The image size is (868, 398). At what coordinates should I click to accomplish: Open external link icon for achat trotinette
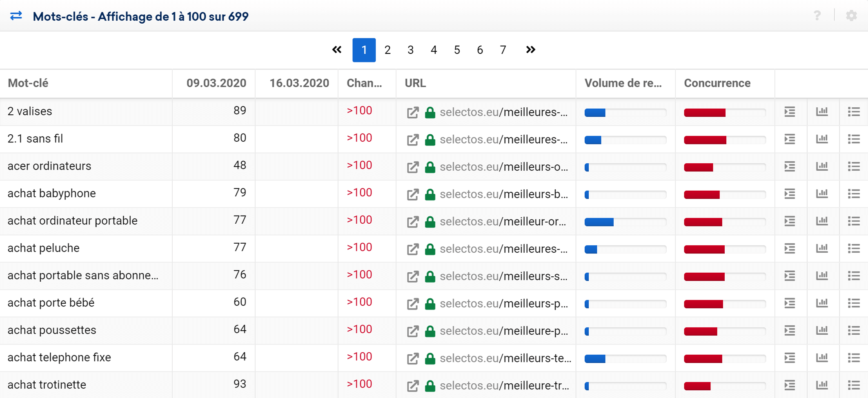click(413, 386)
